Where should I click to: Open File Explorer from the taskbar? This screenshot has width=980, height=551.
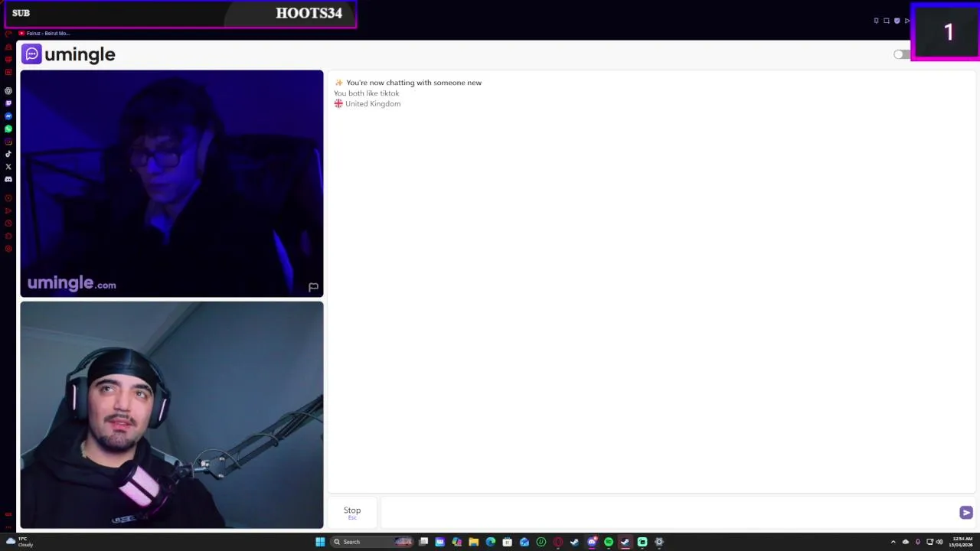[474, 542]
